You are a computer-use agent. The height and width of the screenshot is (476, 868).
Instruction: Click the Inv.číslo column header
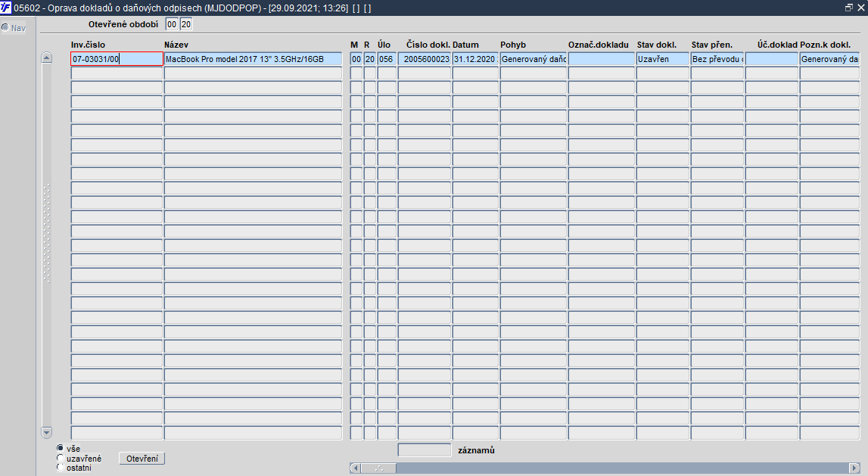coord(88,45)
